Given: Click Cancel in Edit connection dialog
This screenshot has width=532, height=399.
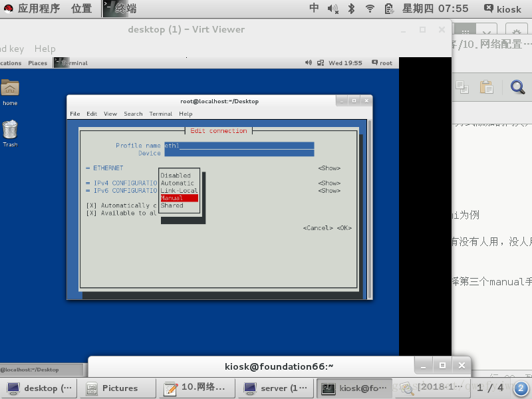Looking at the screenshot, I should pyautogui.click(x=318, y=227).
